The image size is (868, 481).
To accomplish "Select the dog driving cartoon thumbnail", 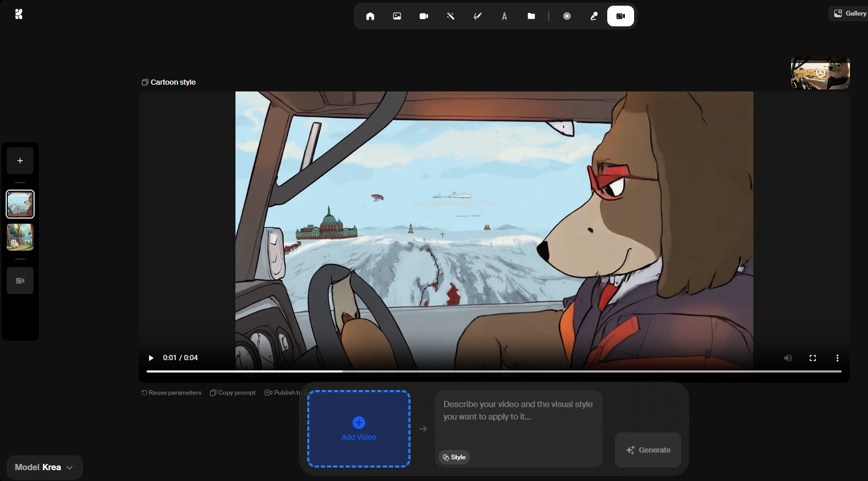I will 20,204.
